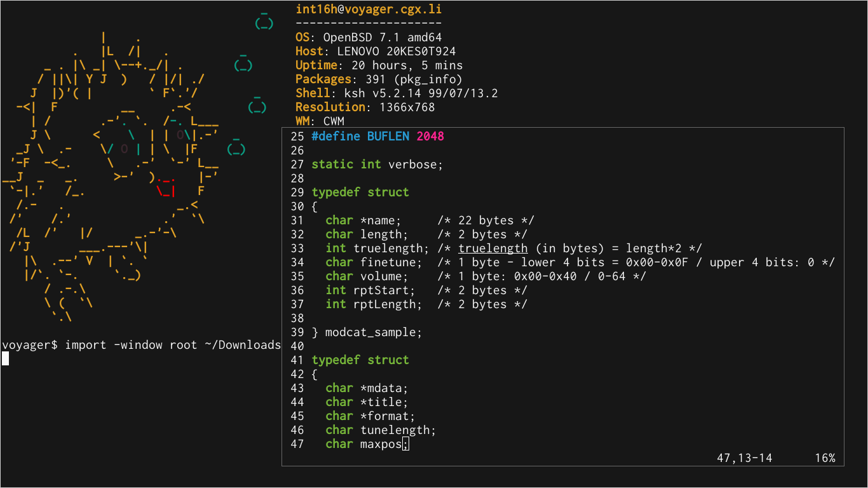Click 'char *name;' on line 31
Viewport: 868px width, 488px height.
click(363, 220)
